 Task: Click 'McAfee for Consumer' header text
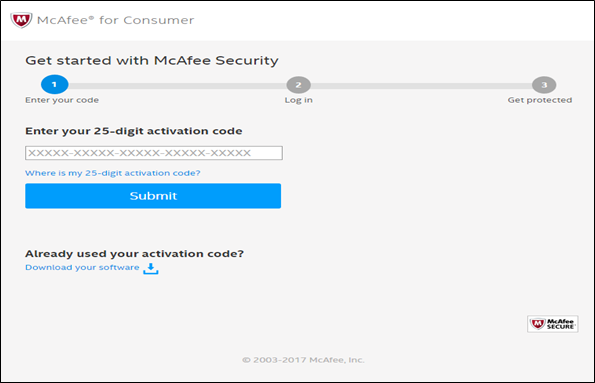click(x=115, y=20)
